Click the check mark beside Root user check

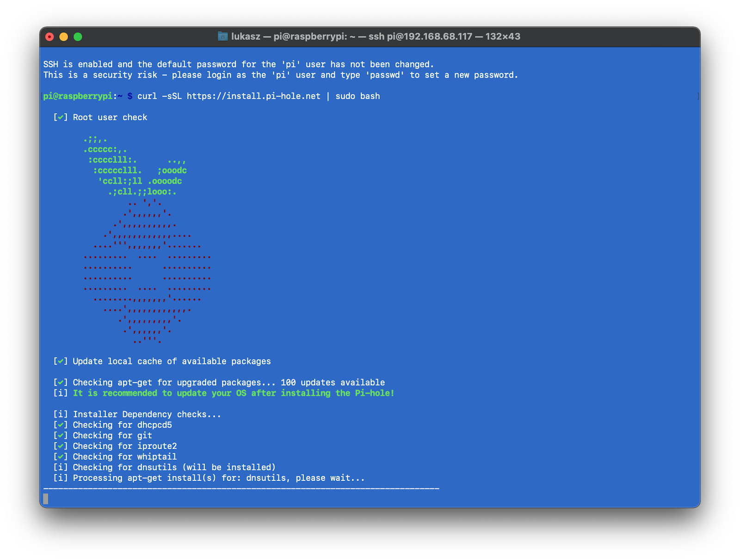(x=61, y=117)
